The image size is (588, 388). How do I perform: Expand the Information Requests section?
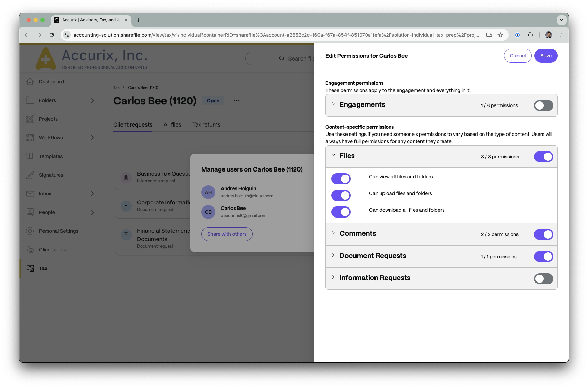coord(333,277)
